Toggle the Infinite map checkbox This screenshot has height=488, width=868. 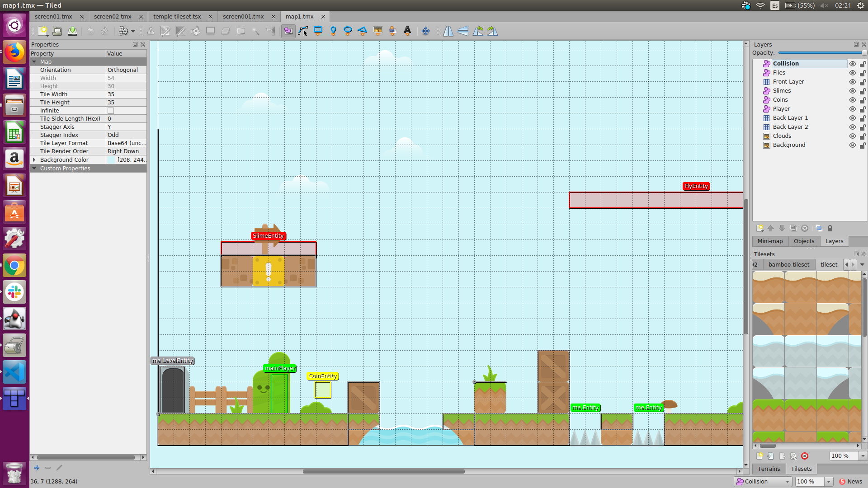pyautogui.click(x=110, y=110)
